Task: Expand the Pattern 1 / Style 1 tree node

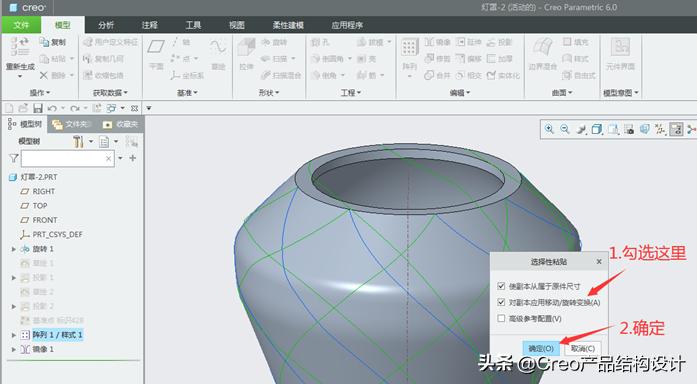Action: point(13,335)
